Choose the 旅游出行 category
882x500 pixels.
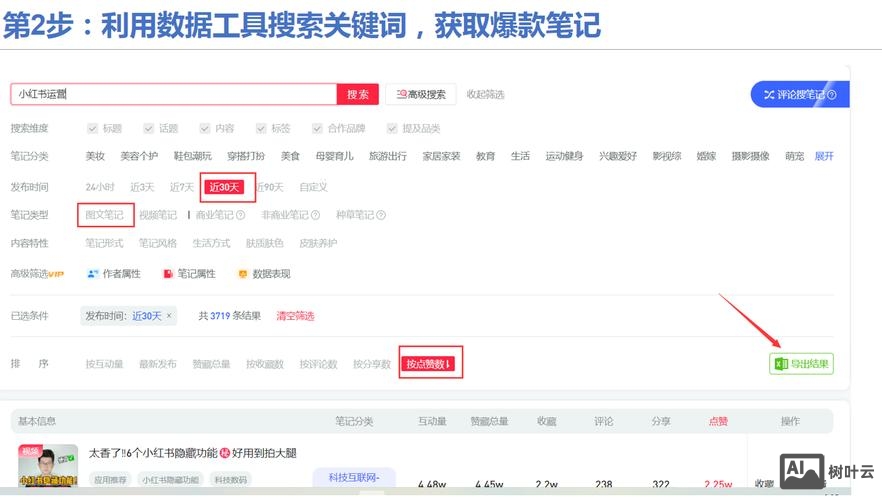388,156
